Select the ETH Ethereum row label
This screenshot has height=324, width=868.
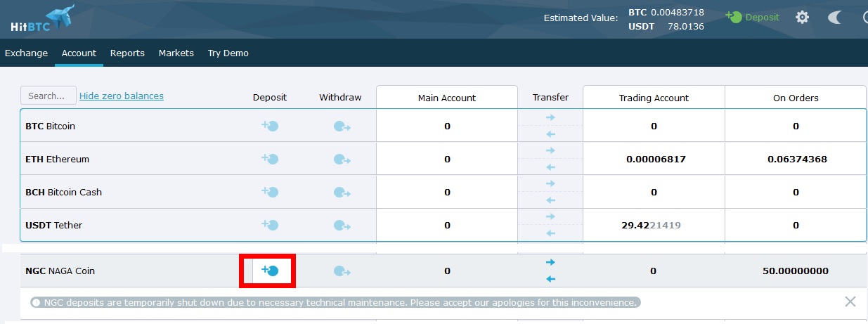[x=57, y=160]
